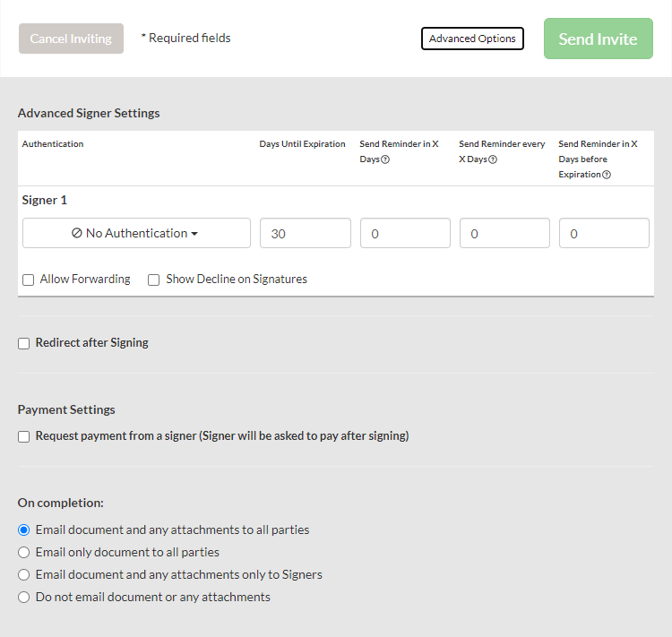Click the Send Reminder every X Days input
The height and width of the screenshot is (637, 672).
pyautogui.click(x=504, y=233)
